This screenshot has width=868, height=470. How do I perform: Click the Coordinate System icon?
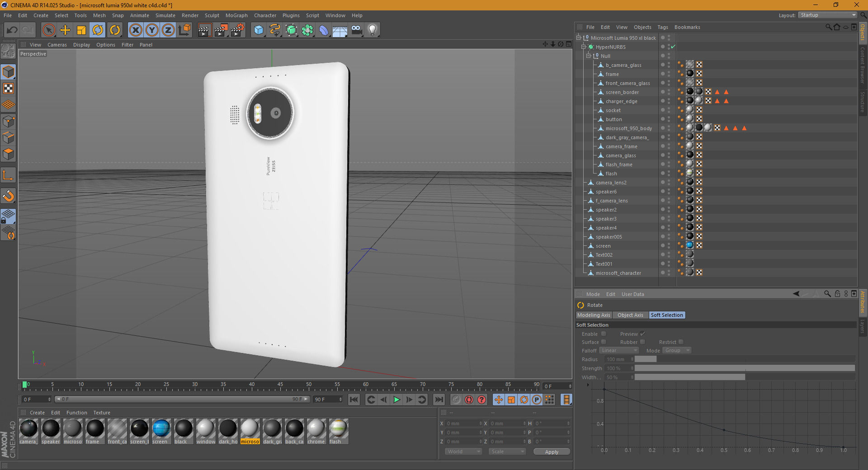[184, 30]
